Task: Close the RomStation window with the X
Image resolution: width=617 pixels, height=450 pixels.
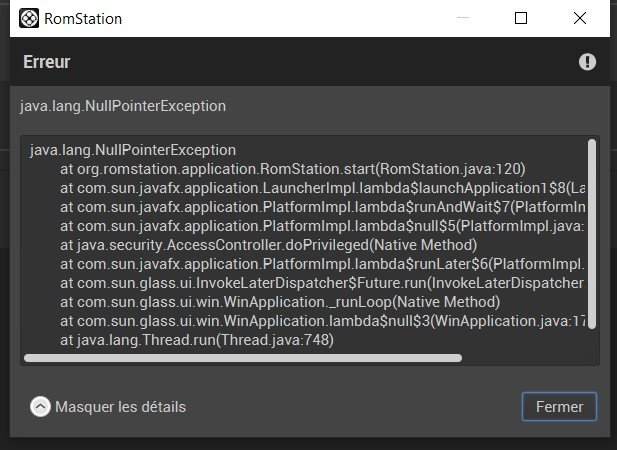Action: (x=580, y=18)
